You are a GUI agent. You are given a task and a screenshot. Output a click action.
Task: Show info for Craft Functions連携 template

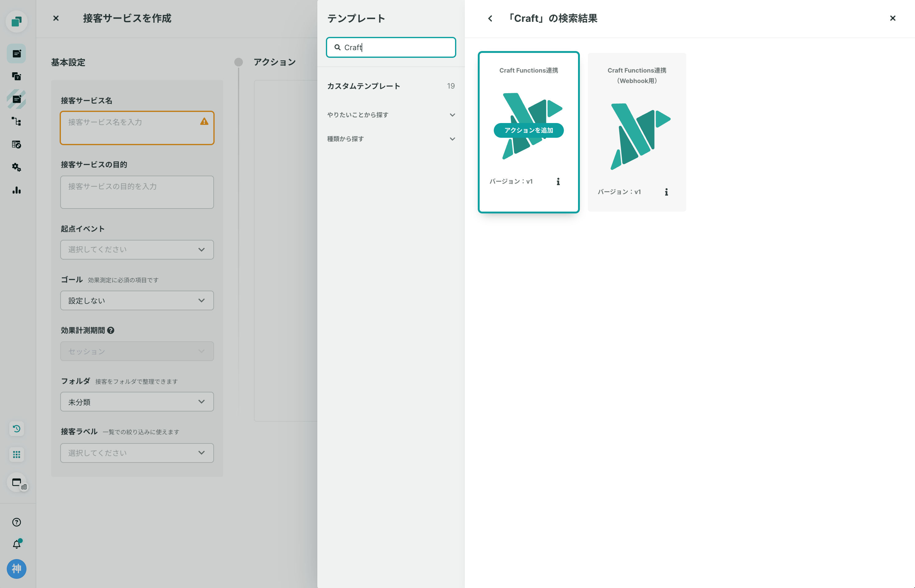coord(558,182)
